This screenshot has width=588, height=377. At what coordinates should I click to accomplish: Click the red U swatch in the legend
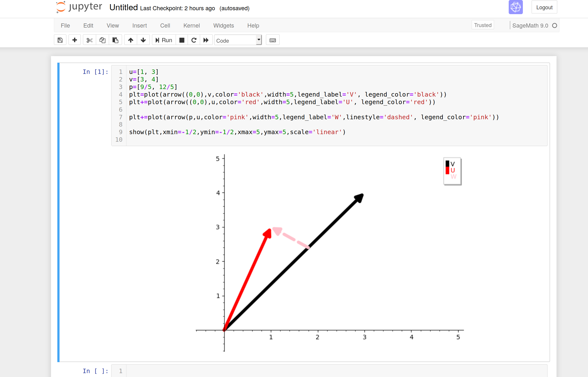pos(447,170)
